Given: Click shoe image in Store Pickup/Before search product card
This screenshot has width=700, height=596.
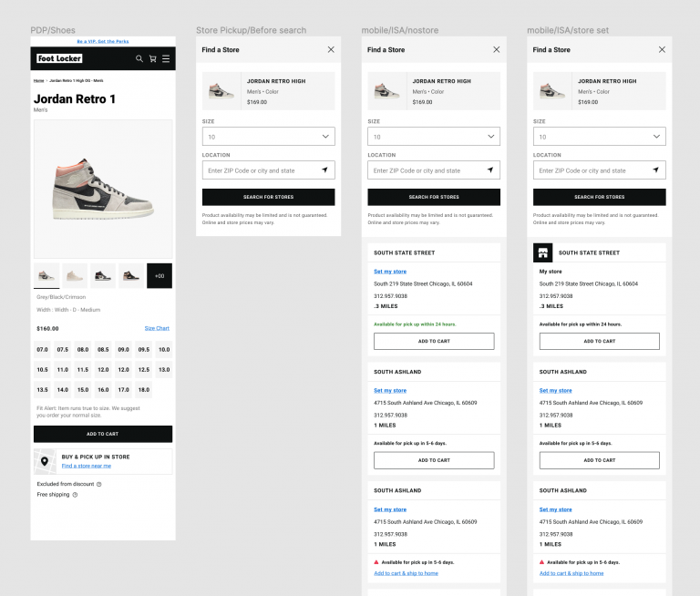Looking at the screenshot, I should pyautogui.click(x=221, y=91).
